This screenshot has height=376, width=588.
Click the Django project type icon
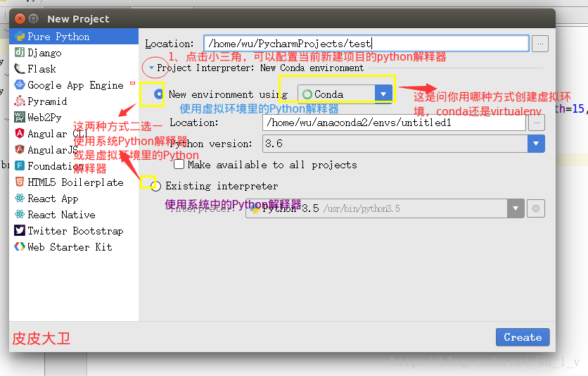coord(20,53)
